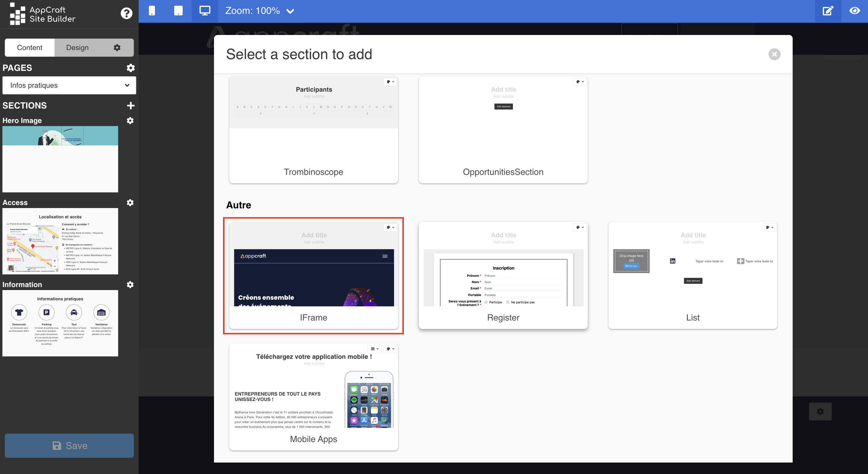Open Information section settings gear
Image resolution: width=868 pixels, height=474 pixels.
point(130,285)
